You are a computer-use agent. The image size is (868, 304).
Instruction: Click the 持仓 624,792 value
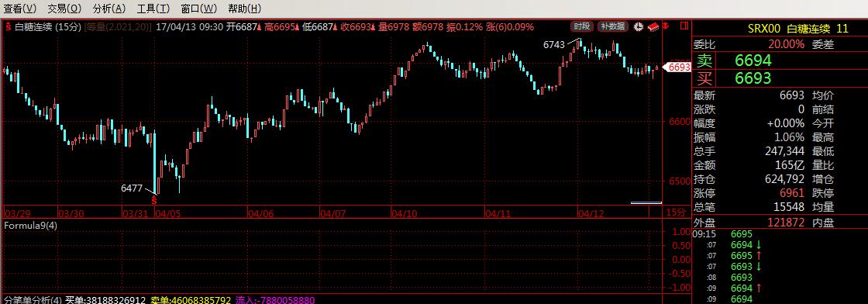(784, 179)
